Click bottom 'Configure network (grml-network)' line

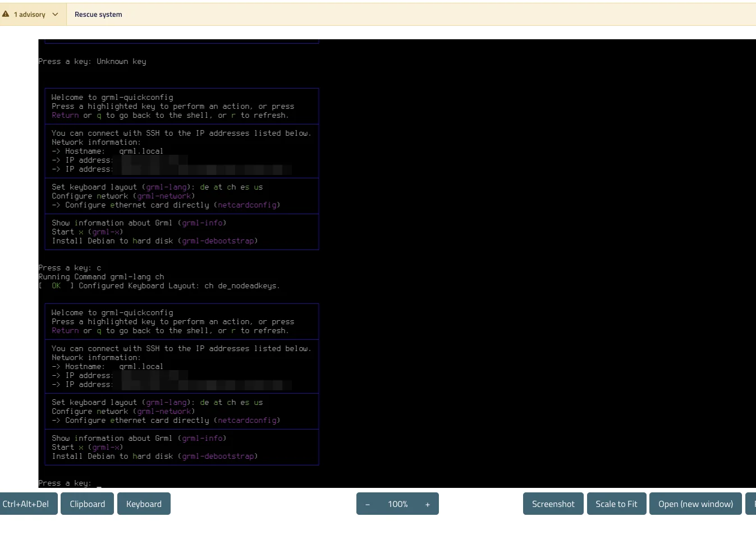click(x=123, y=411)
